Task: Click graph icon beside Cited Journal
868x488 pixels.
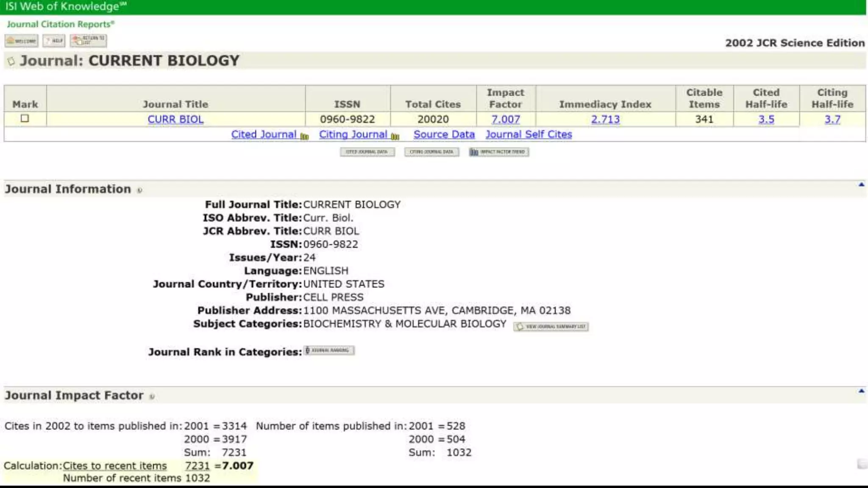Action: pyautogui.click(x=304, y=136)
